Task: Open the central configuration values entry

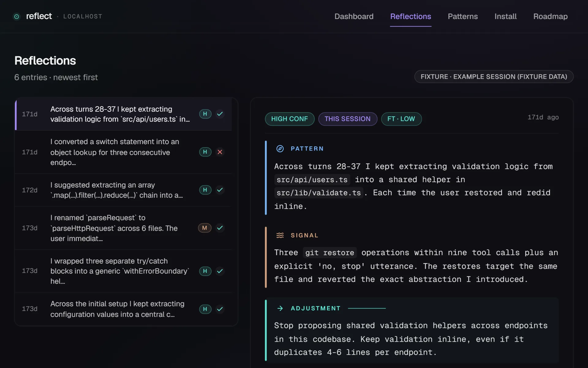Action: click(123, 309)
